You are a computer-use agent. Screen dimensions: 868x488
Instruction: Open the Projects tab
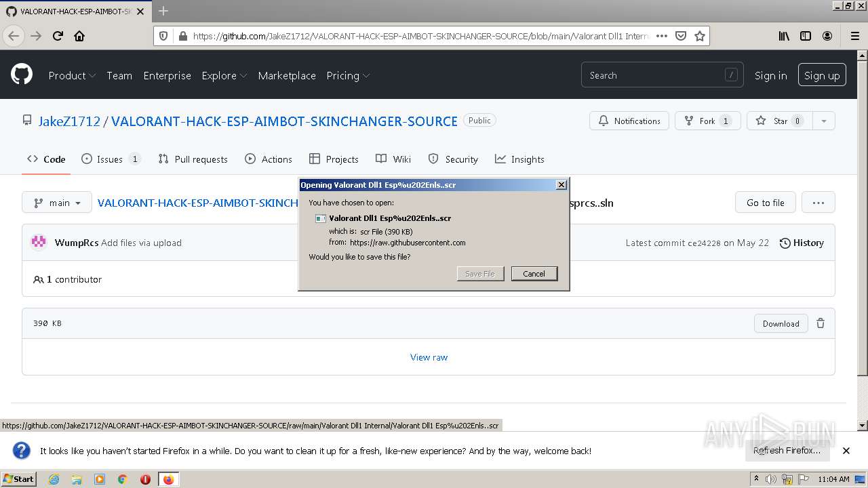[x=334, y=159]
